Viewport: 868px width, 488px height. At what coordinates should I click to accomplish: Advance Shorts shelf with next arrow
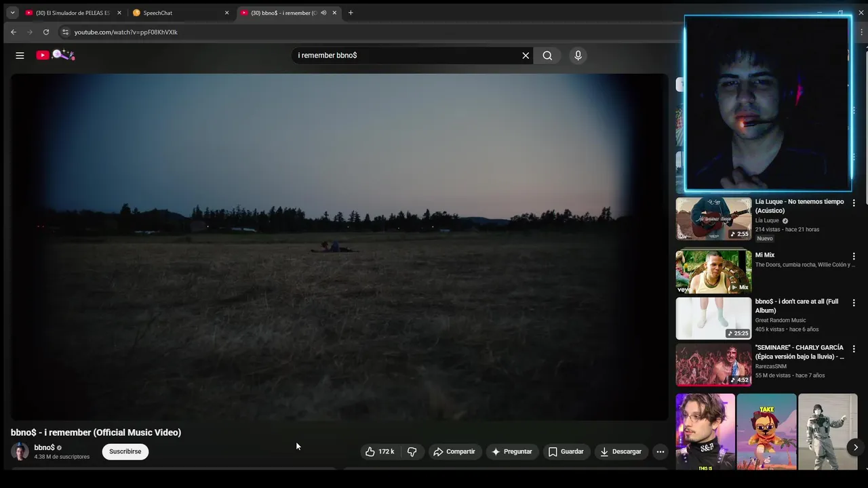tap(855, 447)
